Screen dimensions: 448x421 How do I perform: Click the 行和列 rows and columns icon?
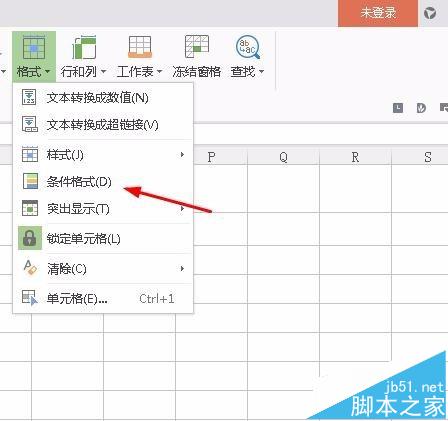coord(84,47)
